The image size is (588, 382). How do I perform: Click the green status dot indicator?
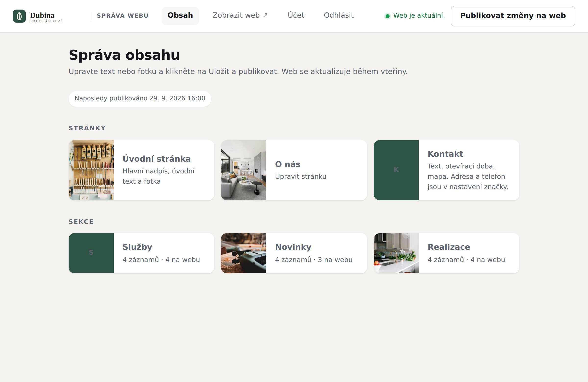click(x=387, y=16)
